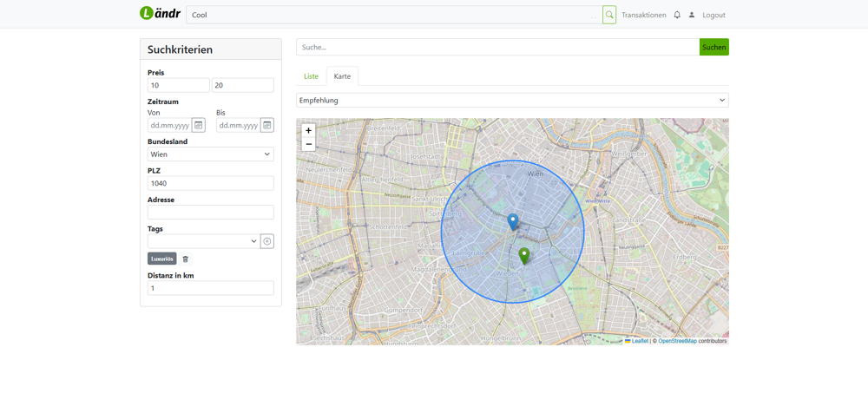Click the green magnifier search icon
The image size is (868, 413).
click(x=609, y=15)
